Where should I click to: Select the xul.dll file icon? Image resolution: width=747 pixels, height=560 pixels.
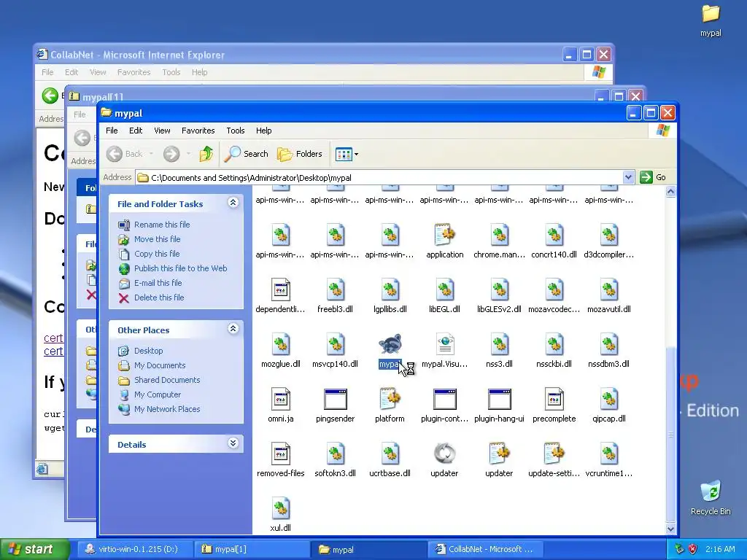point(281,508)
